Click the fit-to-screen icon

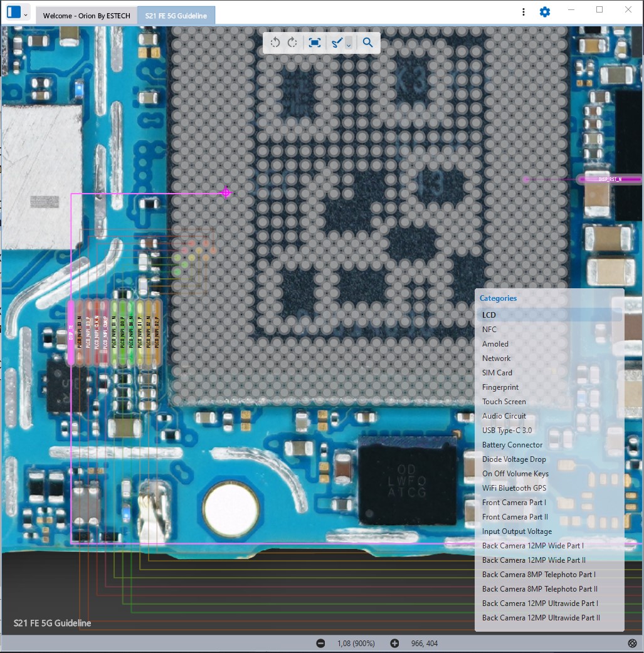pos(315,43)
